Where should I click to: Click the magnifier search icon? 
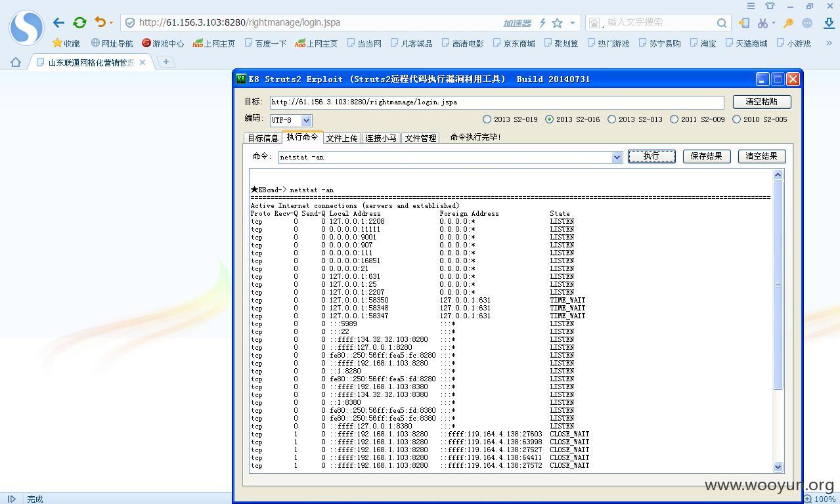[722, 23]
